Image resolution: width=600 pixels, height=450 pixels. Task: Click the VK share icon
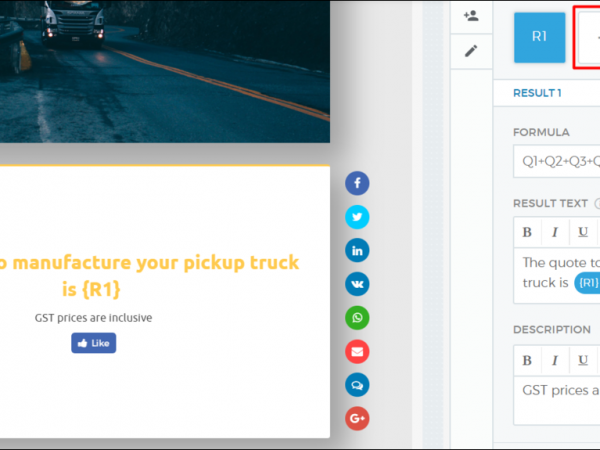click(357, 285)
